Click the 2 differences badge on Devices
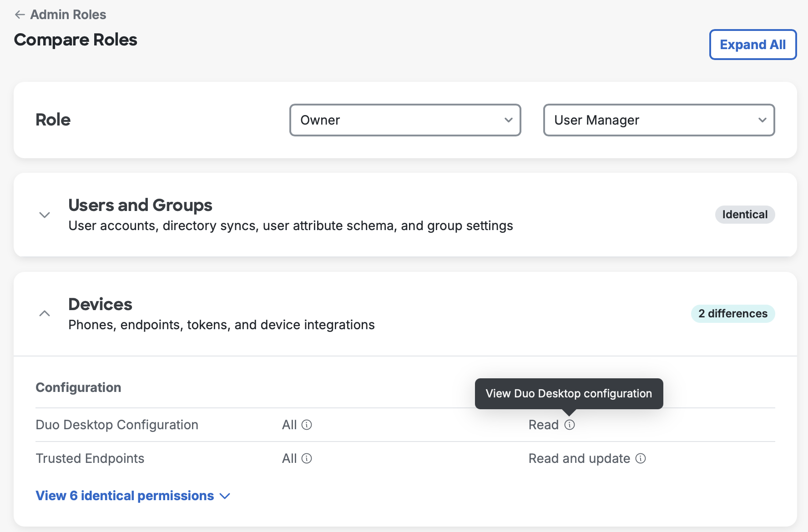 732,313
